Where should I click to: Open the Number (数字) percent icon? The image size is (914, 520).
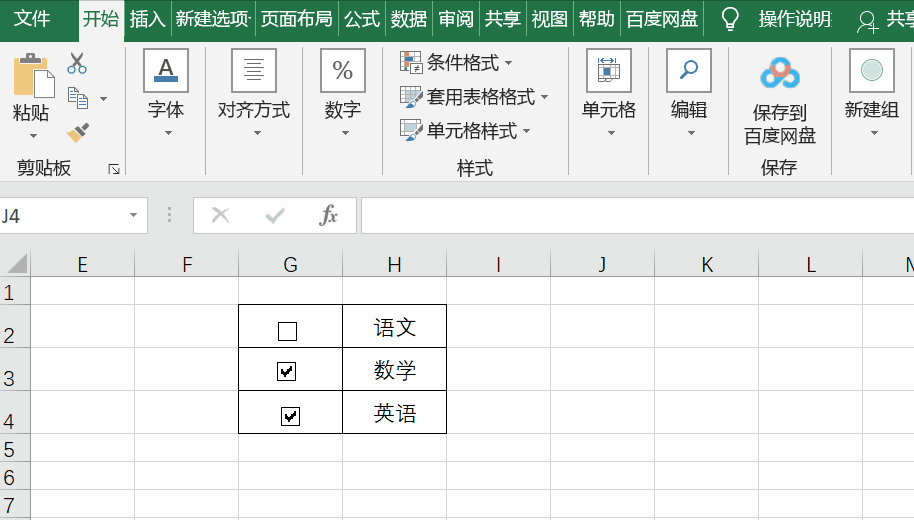point(343,71)
